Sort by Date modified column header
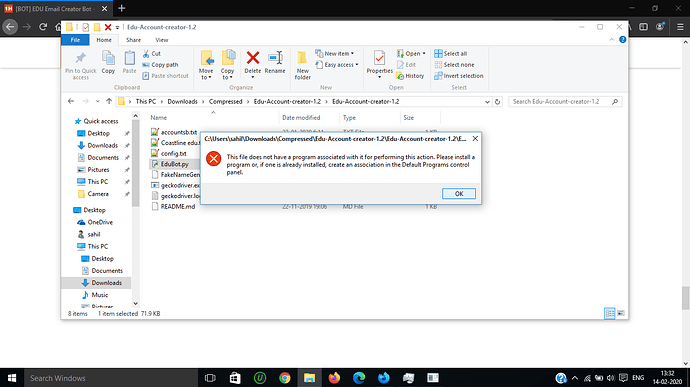Screen dimensions: 690x387 pyautogui.click(x=301, y=118)
